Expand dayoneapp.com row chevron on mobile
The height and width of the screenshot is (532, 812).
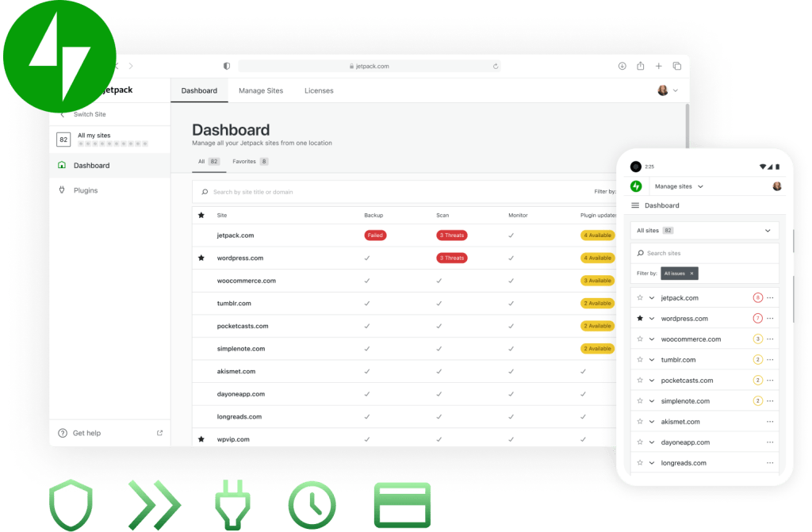(652, 442)
